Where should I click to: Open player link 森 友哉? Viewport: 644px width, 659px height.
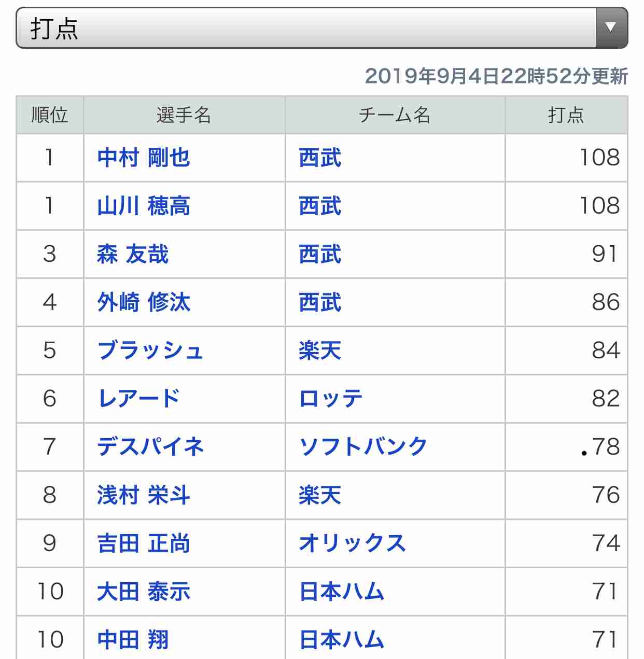pos(133,254)
